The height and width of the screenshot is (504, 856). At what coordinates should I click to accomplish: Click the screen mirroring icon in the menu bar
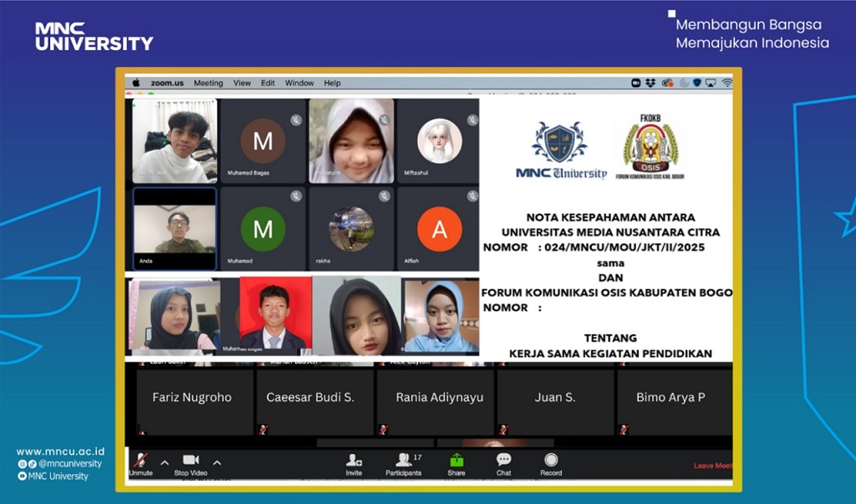pos(711,83)
